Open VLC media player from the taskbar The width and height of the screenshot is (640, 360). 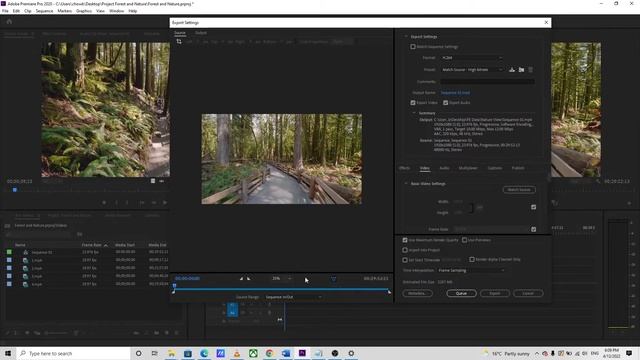237,353
